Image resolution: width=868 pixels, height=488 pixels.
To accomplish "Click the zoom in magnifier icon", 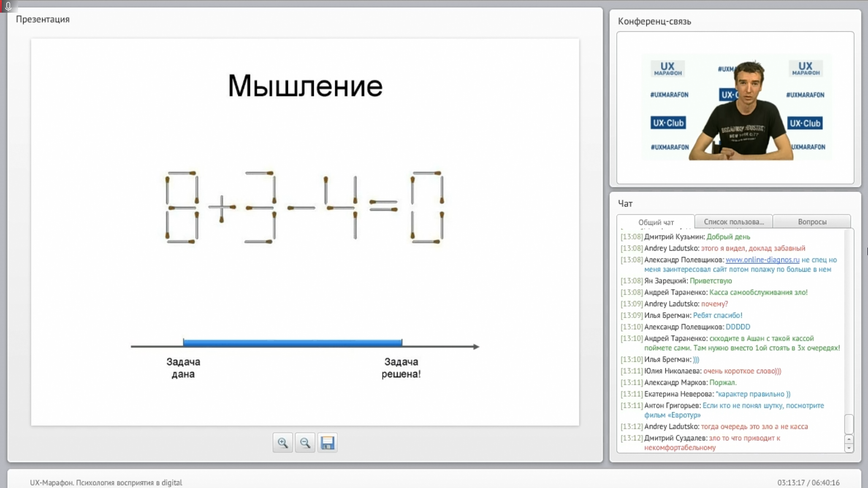I will pyautogui.click(x=283, y=443).
